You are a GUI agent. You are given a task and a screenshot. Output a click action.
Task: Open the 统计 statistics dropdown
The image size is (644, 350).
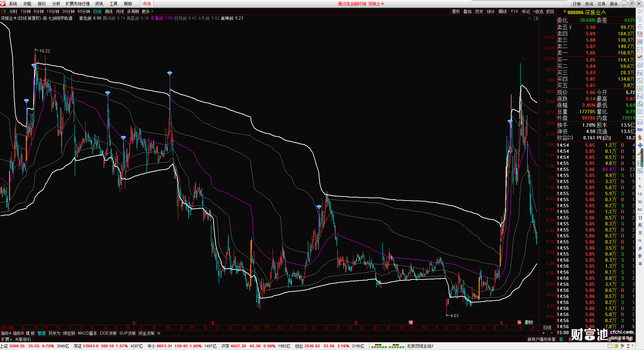point(491,11)
